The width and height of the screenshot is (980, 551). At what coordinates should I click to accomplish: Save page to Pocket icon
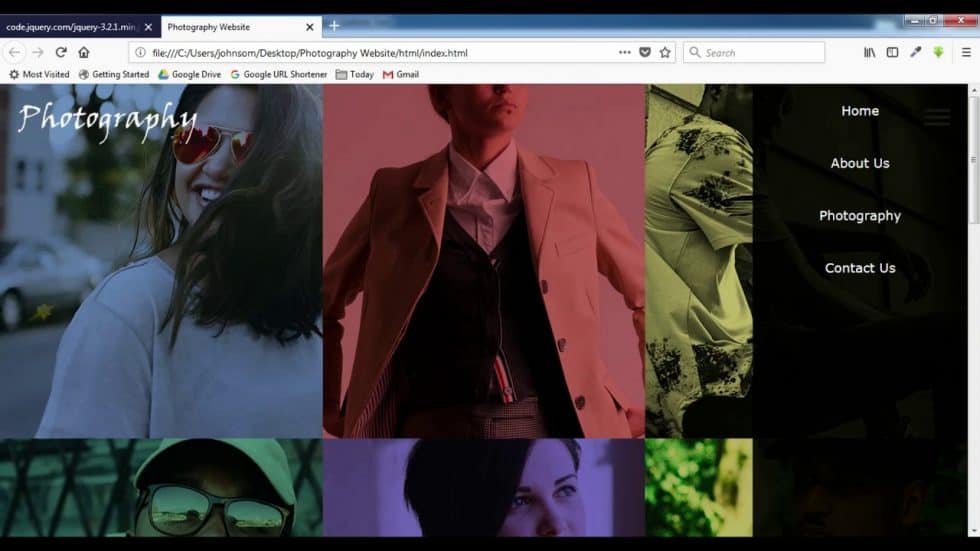pos(645,53)
